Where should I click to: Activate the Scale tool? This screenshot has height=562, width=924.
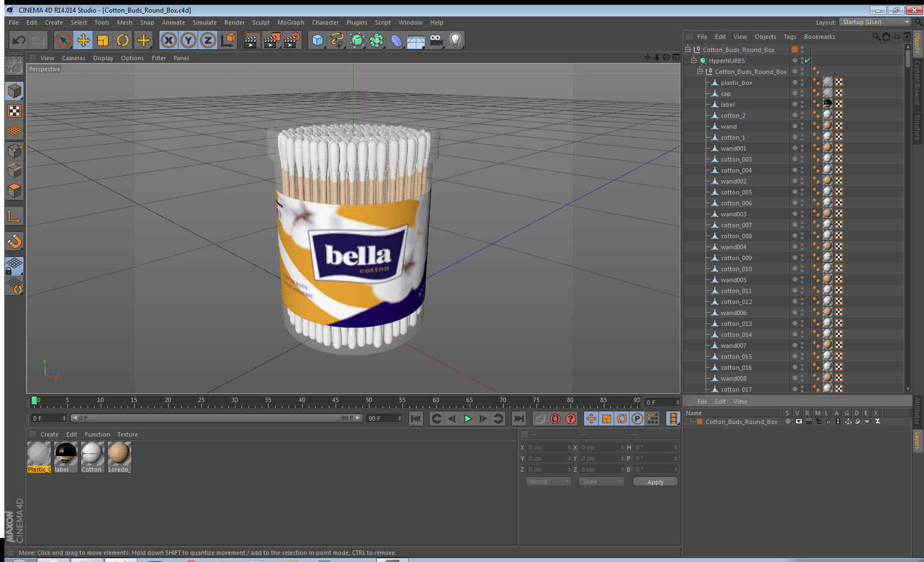[x=103, y=40]
